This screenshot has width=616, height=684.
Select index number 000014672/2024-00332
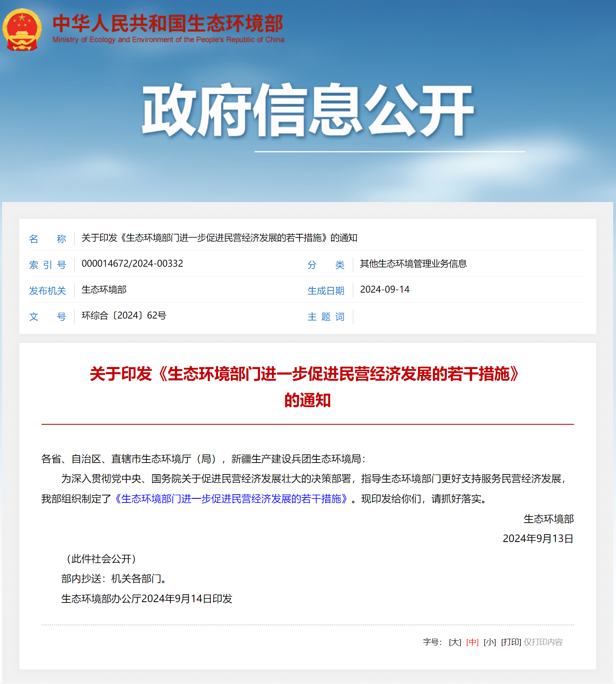132,263
